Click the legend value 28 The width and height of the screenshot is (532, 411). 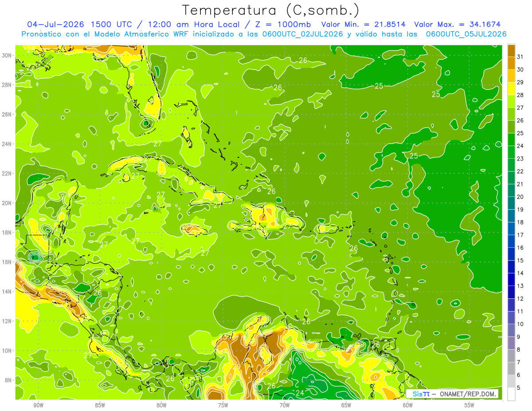[520, 95]
